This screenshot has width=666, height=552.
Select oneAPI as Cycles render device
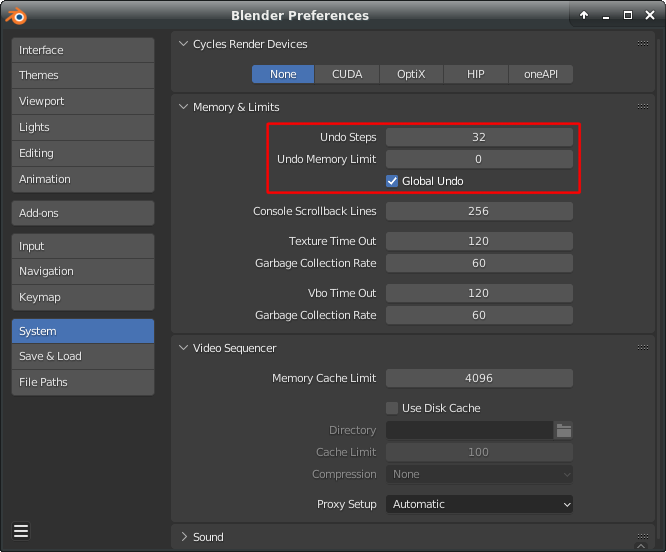click(x=541, y=74)
